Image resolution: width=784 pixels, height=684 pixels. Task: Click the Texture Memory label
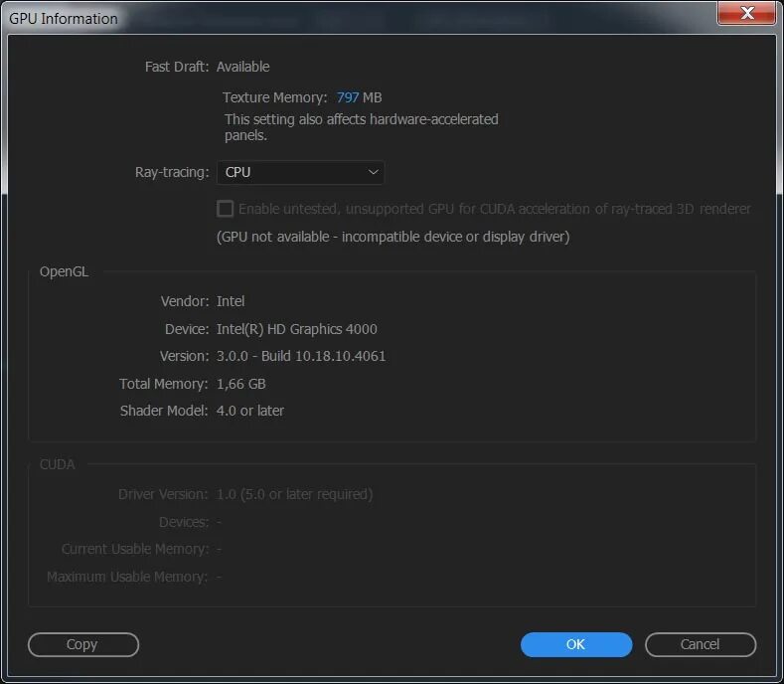click(x=274, y=97)
